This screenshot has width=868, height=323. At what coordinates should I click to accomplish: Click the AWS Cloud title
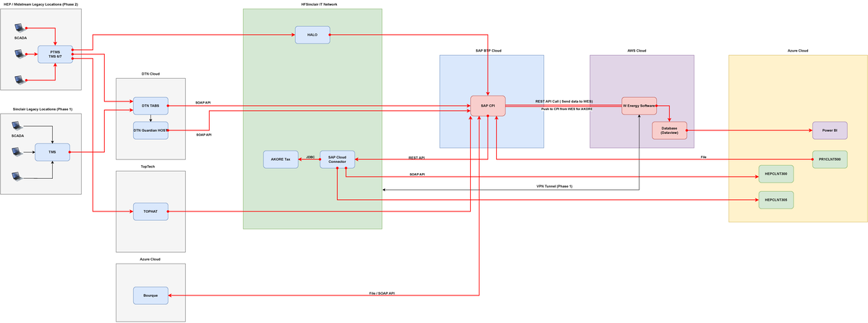coord(637,51)
